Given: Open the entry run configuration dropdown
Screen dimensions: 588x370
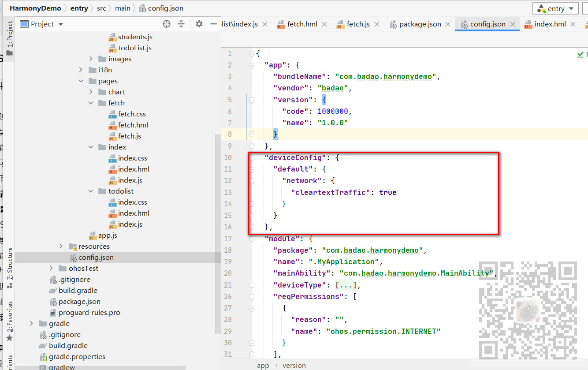Looking at the screenshot, I should click(555, 8).
